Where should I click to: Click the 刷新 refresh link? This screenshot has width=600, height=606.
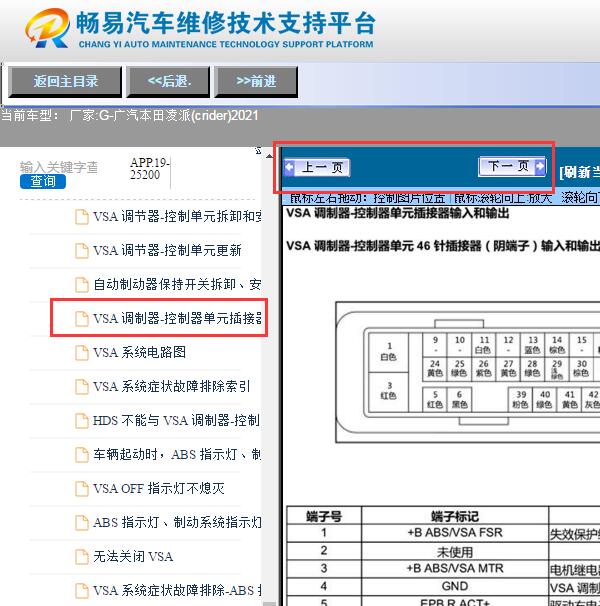580,172
